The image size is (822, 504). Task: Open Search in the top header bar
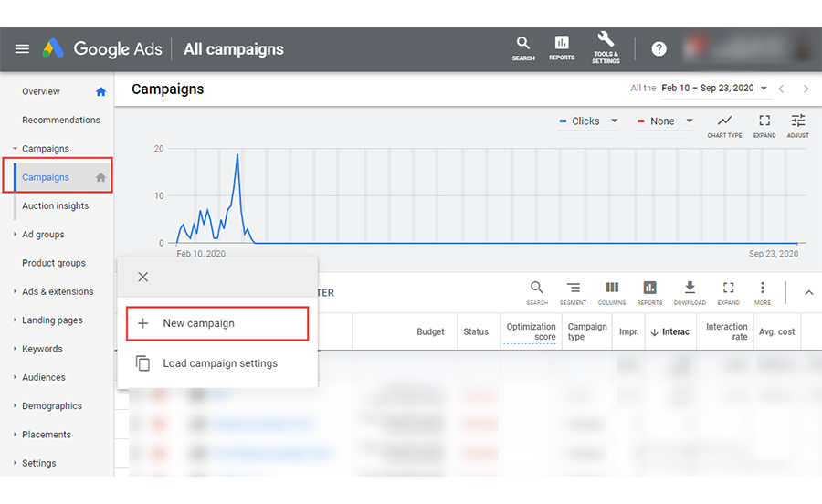point(523,48)
